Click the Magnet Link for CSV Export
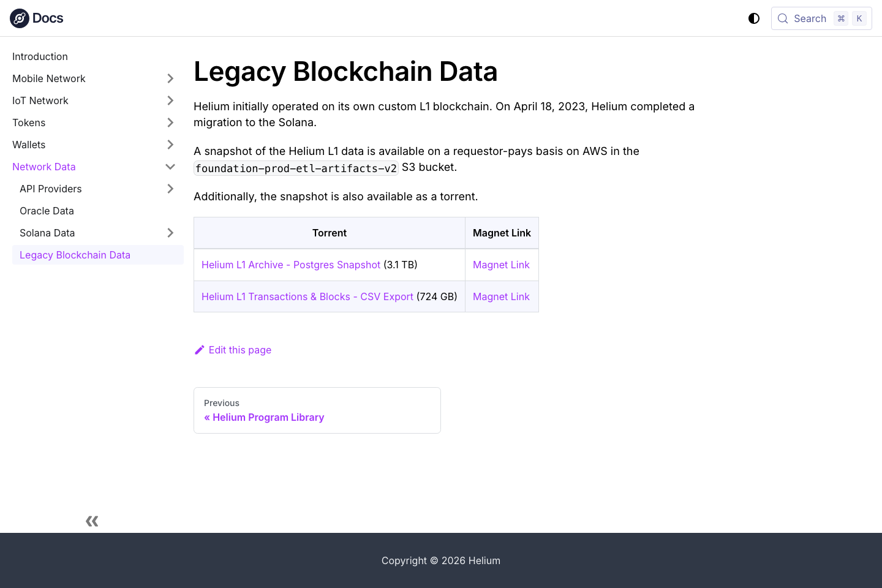This screenshot has height=588, width=882. tap(501, 296)
